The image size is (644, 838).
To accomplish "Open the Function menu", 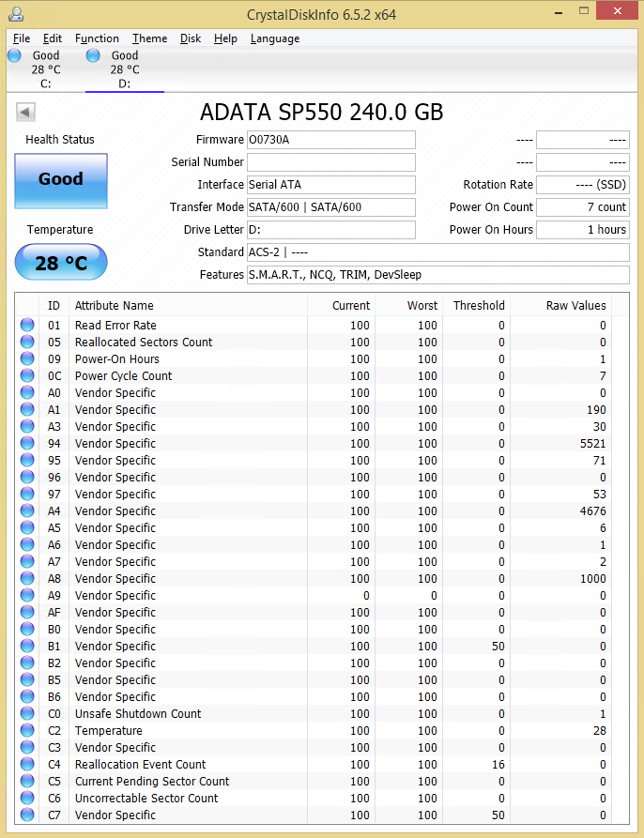I will click(x=97, y=38).
